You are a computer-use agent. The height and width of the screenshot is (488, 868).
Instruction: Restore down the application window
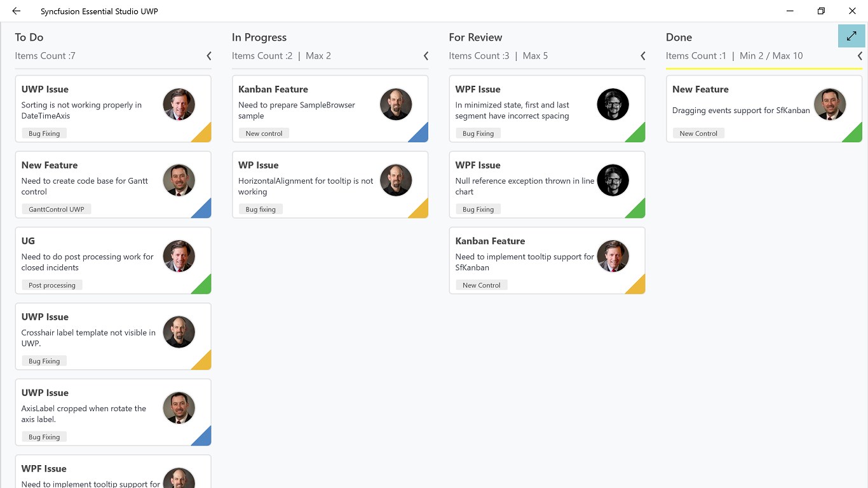821,11
